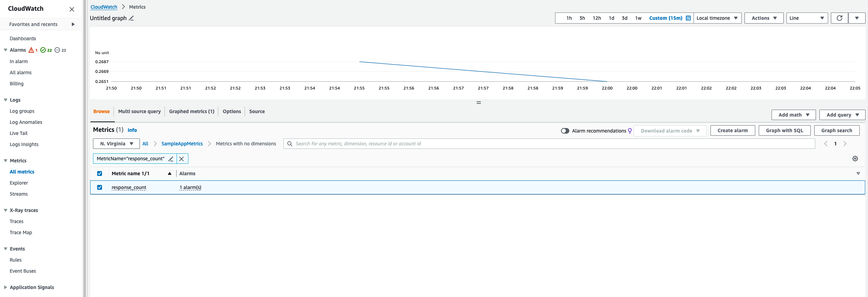Expand Favorites and recents arrow
The width and height of the screenshot is (868, 297).
click(x=73, y=24)
